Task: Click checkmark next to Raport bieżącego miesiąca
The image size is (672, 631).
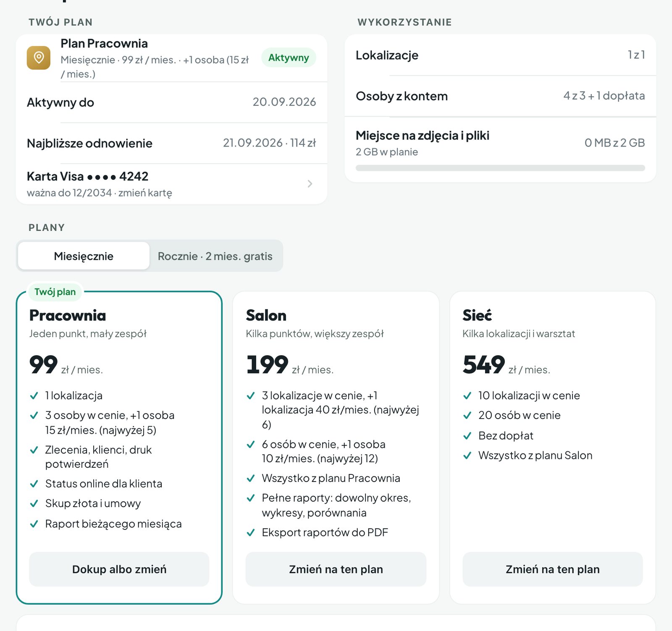Action: coord(34,524)
